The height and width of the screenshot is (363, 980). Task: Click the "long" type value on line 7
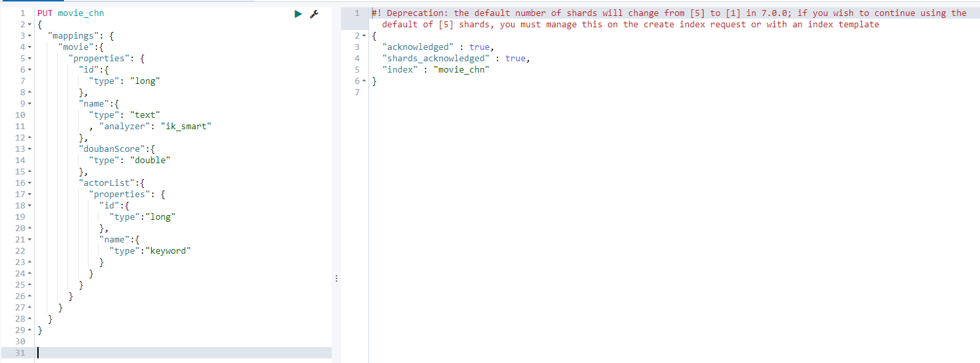point(145,81)
